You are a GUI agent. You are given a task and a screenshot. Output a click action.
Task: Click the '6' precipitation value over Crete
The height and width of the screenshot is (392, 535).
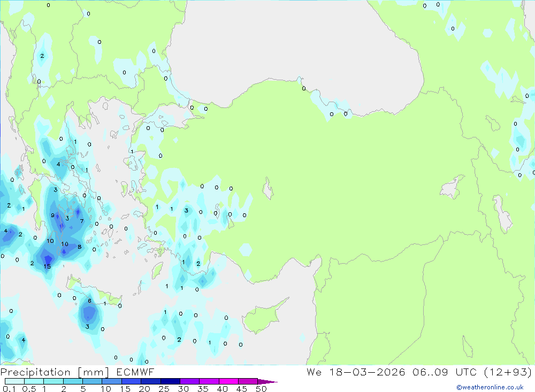[x=89, y=301]
